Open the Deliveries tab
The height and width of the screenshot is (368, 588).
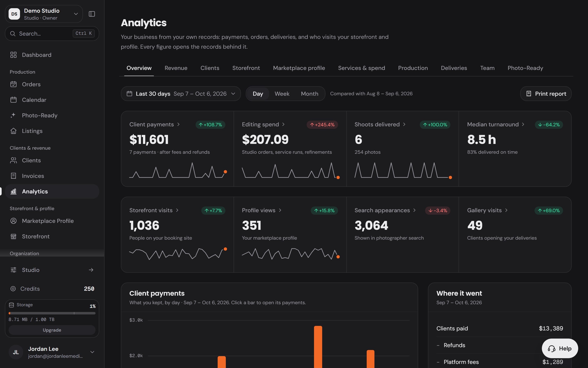454,68
